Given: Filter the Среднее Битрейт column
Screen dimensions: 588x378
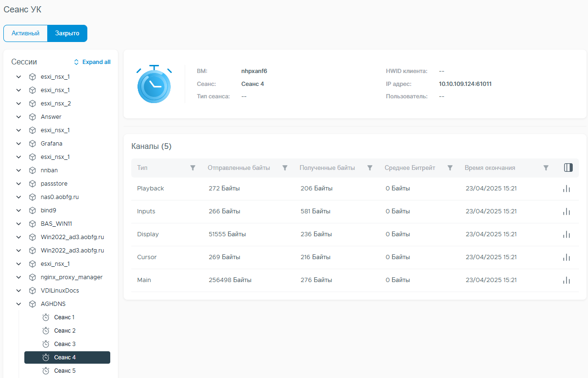Looking at the screenshot, I should click(450, 168).
